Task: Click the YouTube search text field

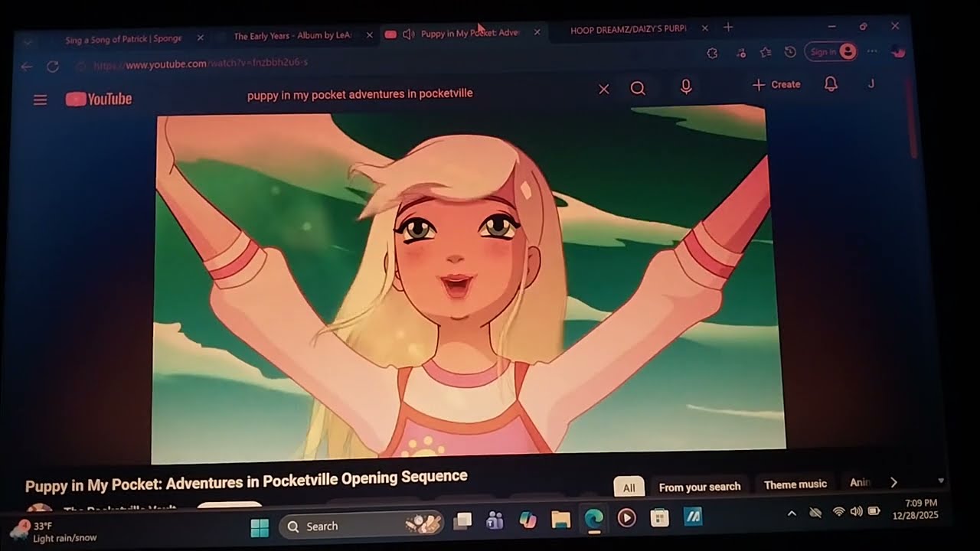Action: [417, 93]
